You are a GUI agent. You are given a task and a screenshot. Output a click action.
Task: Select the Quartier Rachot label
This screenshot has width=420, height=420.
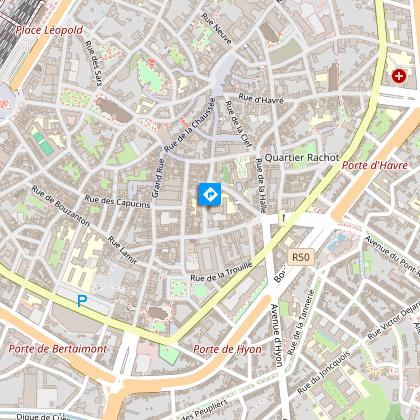302,158
